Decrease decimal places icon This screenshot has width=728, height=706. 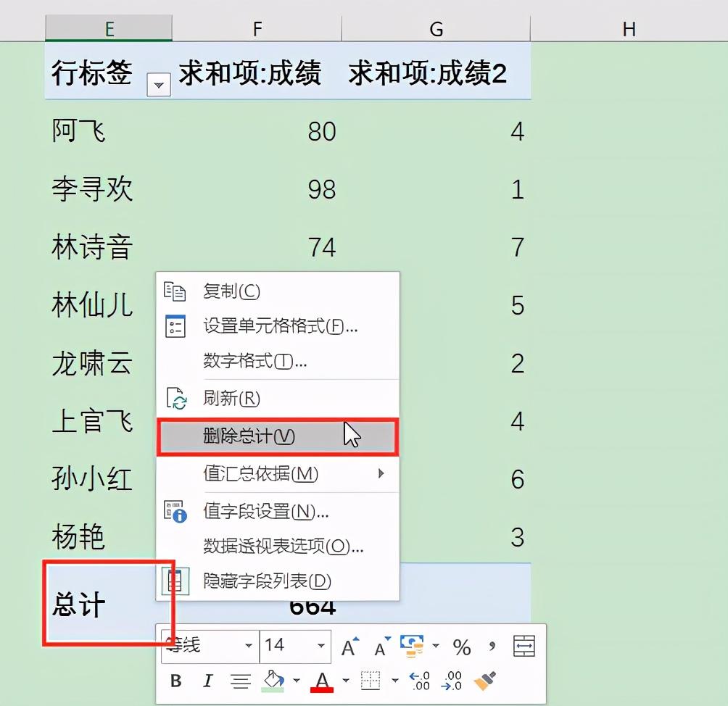(451, 681)
